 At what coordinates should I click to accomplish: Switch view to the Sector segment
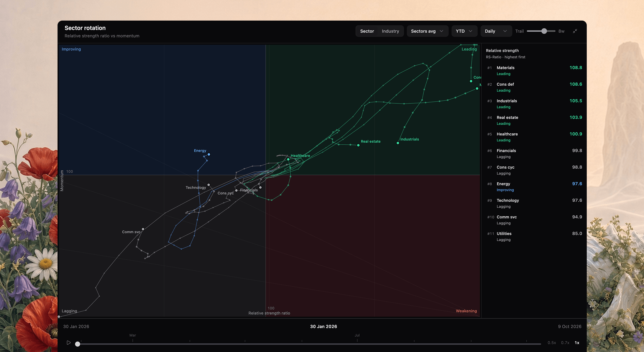(367, 31)
